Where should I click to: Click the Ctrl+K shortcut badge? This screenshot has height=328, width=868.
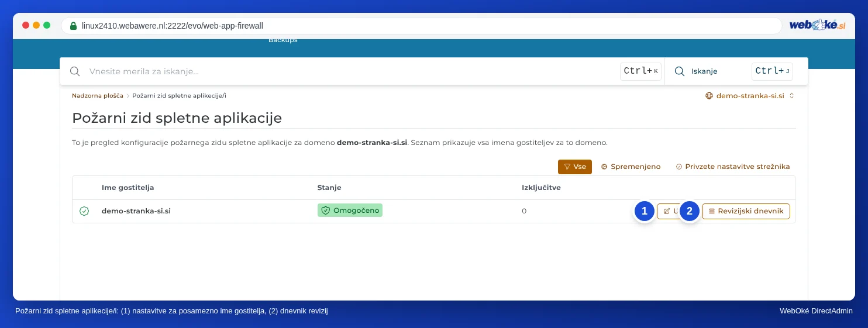click(640, 71)
